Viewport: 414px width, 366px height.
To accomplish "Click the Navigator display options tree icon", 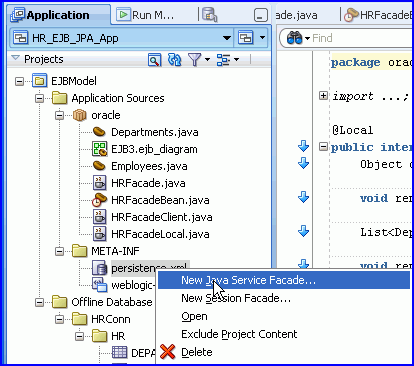I will click(x=223, y=60).
